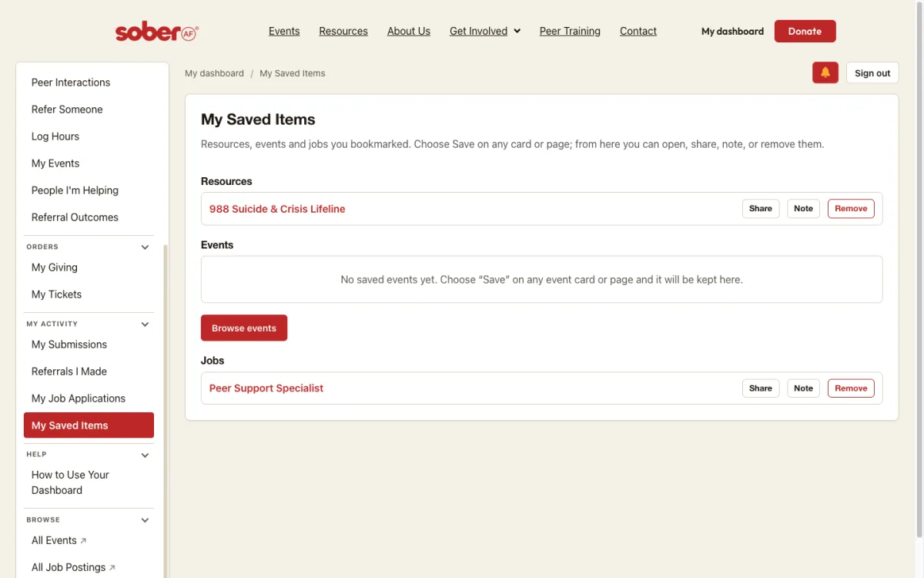Image resolution: width=924 pixels, height=578 pixels.
Task: Click the sidebar vertical scrollbar
Action: [x=165, y=411]
